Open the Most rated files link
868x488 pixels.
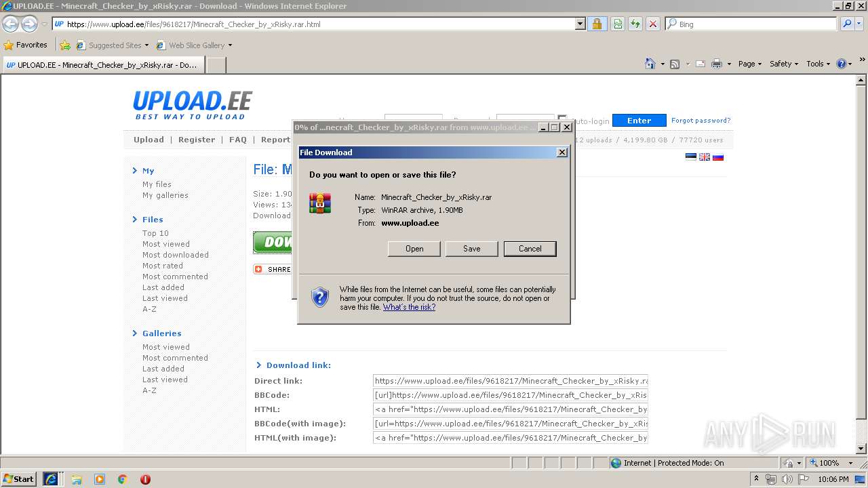click(x=163, y=266)
